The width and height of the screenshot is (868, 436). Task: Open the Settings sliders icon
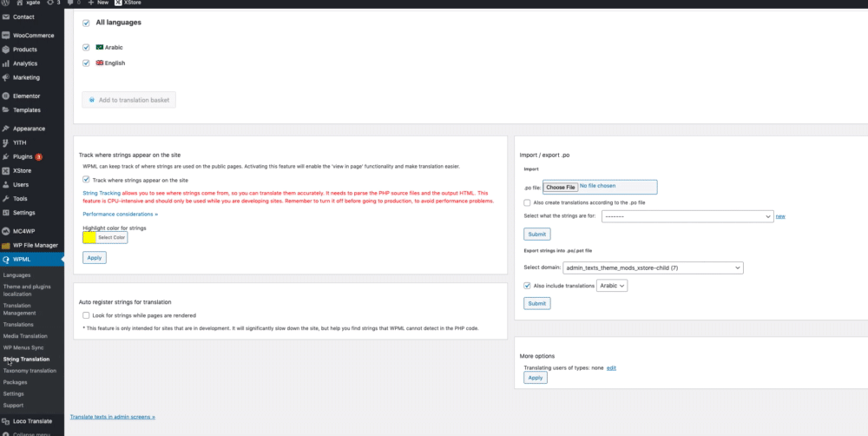5,213
